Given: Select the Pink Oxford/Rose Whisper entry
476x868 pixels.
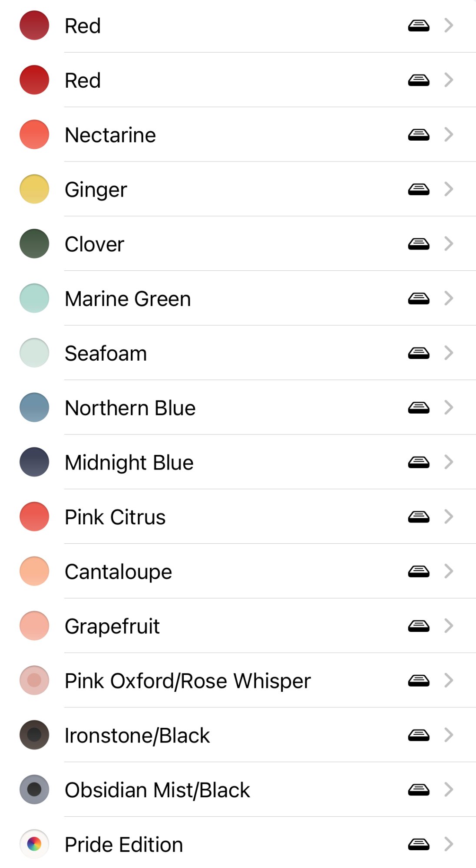Looking at the screenshot, I should (238, 680).
